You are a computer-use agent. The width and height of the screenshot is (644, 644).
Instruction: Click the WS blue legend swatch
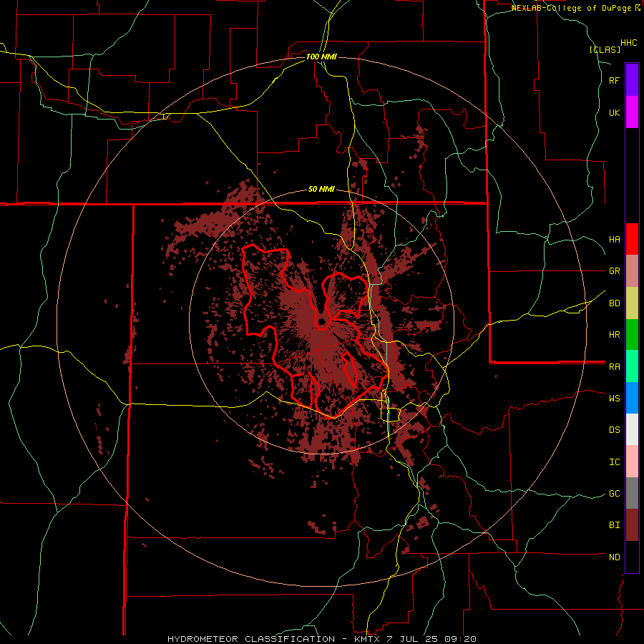click(632, 398)
